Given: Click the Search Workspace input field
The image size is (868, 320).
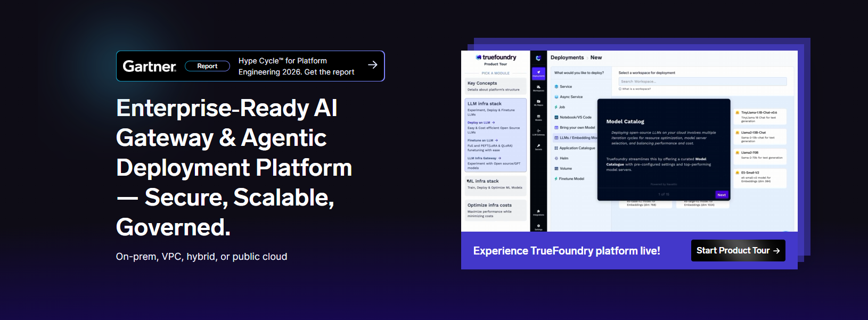Looking at the screenshot, I should 702,81.
